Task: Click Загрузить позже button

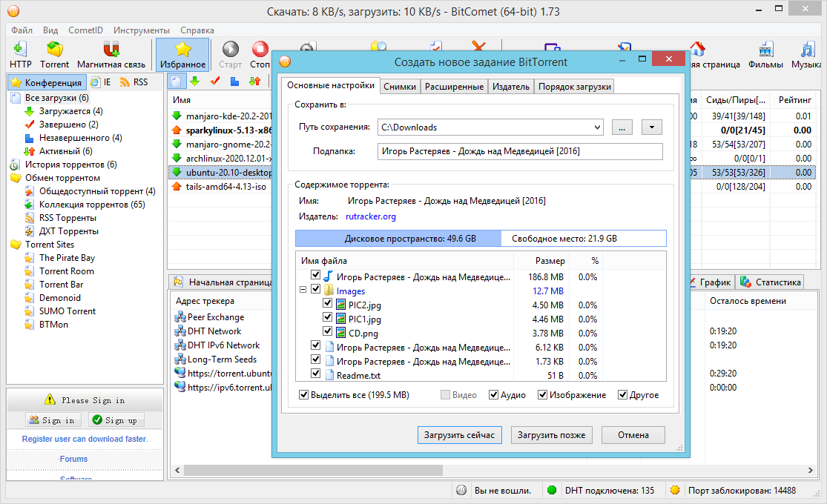Action: [551, 435]
